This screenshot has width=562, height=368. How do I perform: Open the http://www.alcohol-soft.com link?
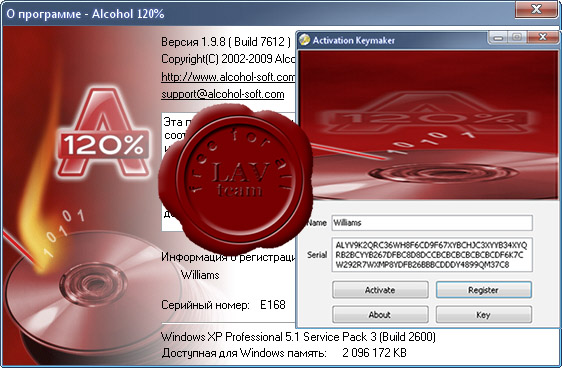pos(228,77)
